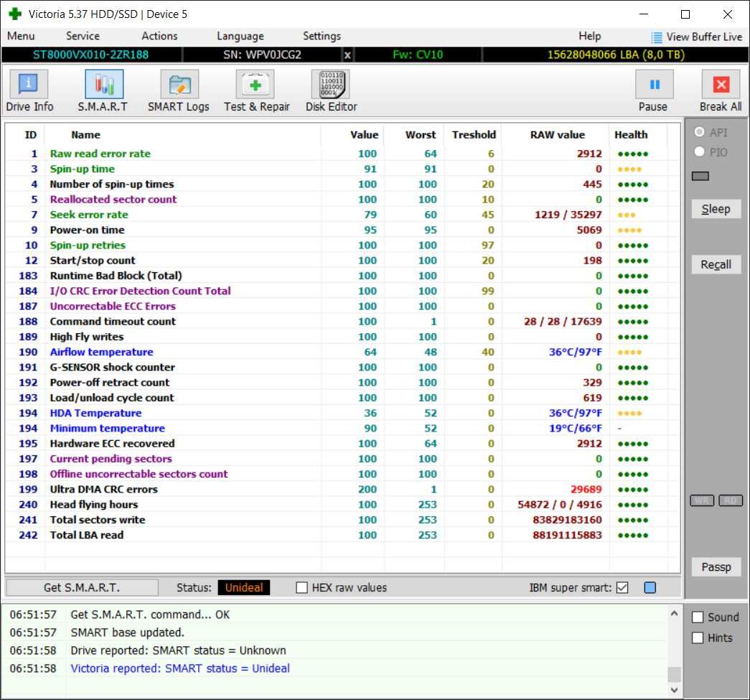Click the ID column header
Image resolution: width=750 pixels, height=700 pixels.
pos(31,135)
